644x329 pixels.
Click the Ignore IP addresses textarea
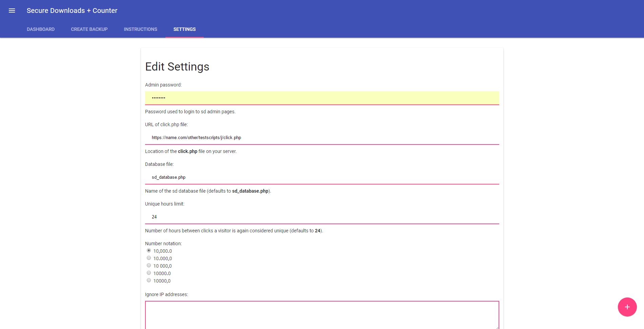[x=322, y=315]
